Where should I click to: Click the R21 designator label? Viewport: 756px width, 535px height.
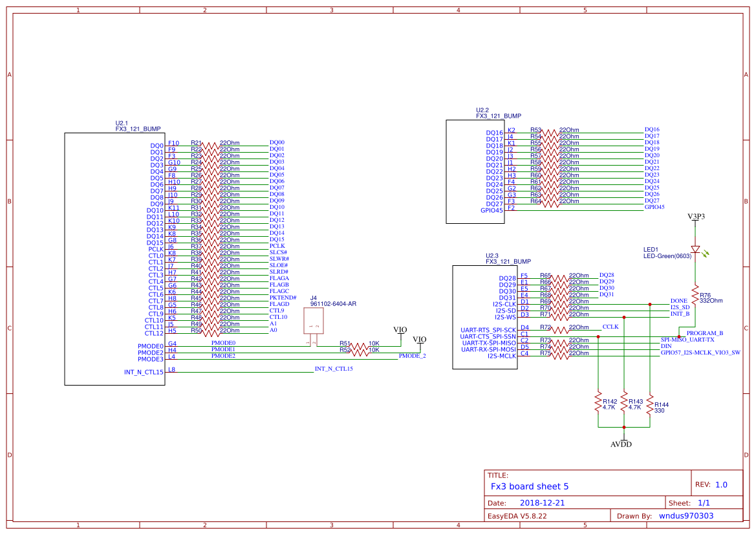click(196, 143)
